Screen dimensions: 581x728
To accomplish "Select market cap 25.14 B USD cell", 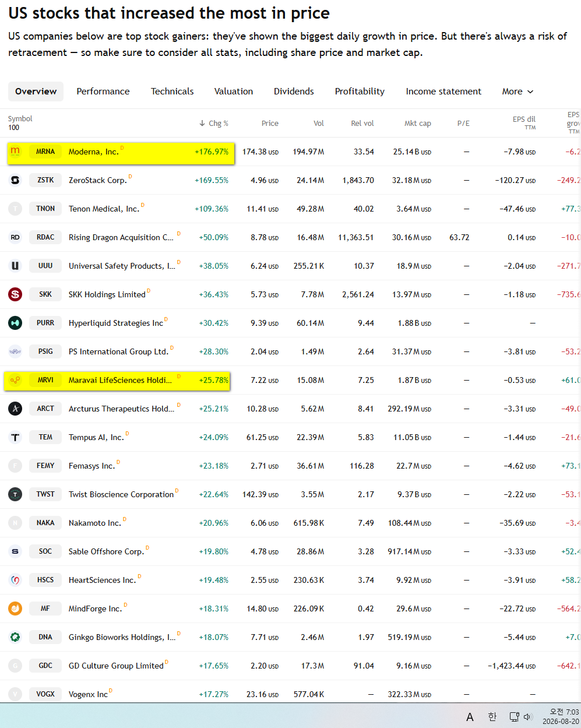I will pyautogui.click(x=412, y=152).
